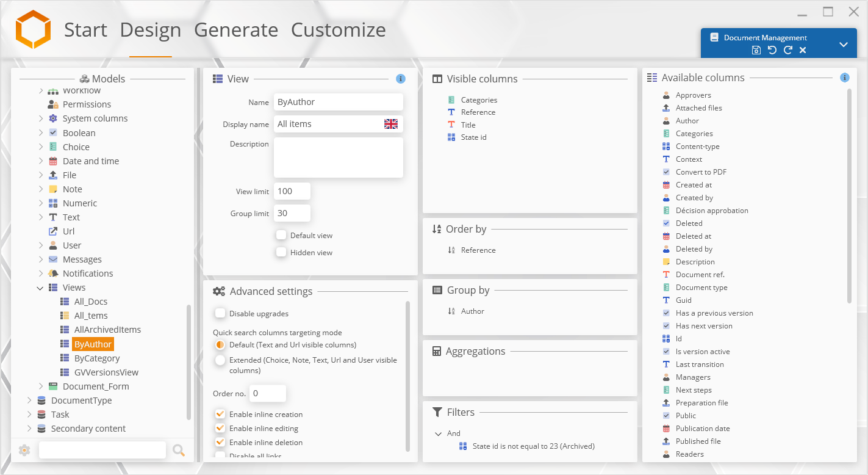This screenshot has width=868, height=475.
Task: Click the info icon beside Available columns
Action: (845, 78)
